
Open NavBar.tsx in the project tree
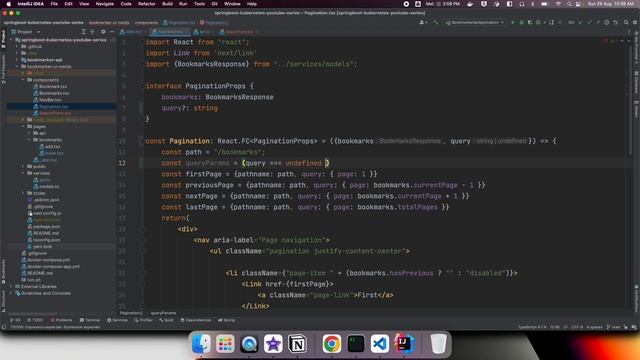click(x=50, y=100)
